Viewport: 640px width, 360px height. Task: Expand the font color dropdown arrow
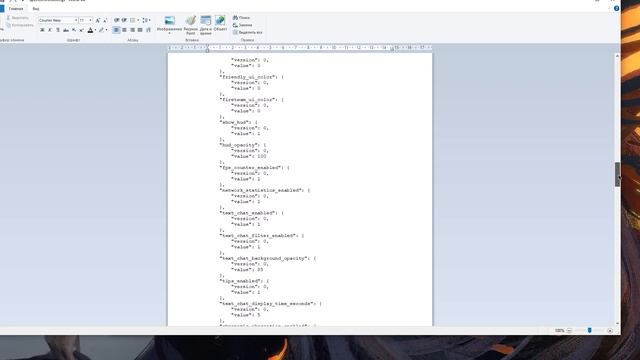pyautogui.click(x=95, y=30)
